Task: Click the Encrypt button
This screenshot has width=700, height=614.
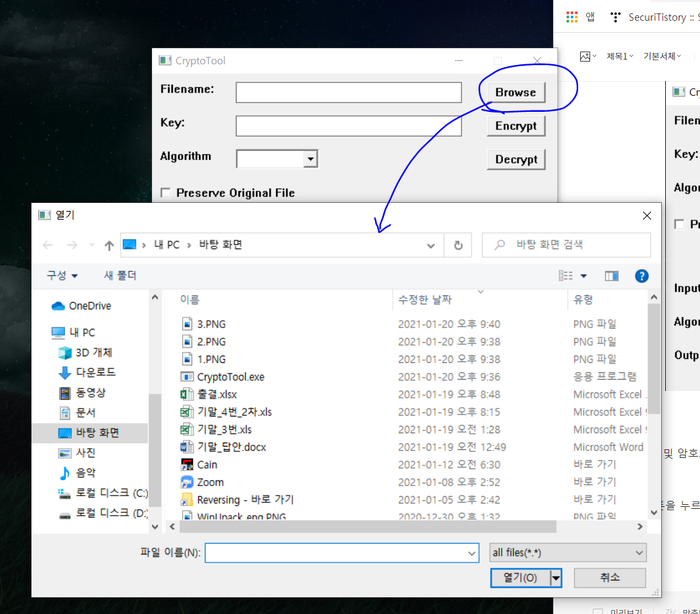Action: coord(516,126)
